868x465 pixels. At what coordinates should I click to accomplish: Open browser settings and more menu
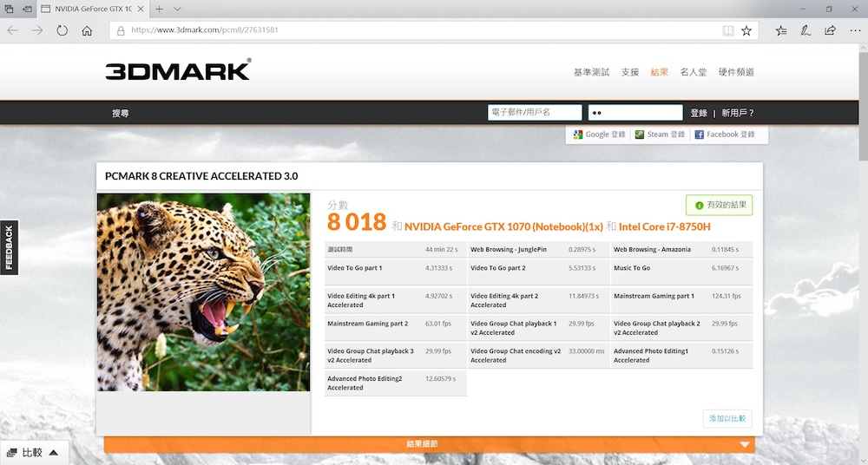point(853,30)
